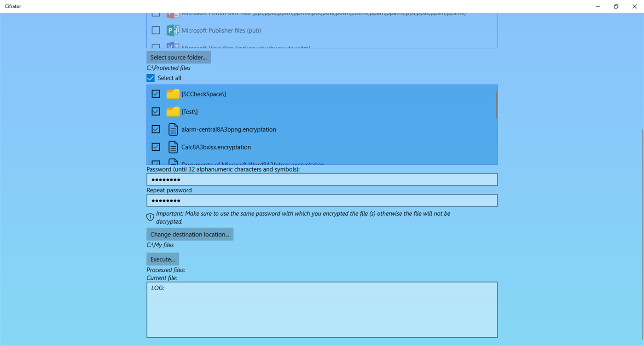Screen dimensions: 644x346
Task: Uncheck the Test folder entry
Action: (x=156, y=111)
